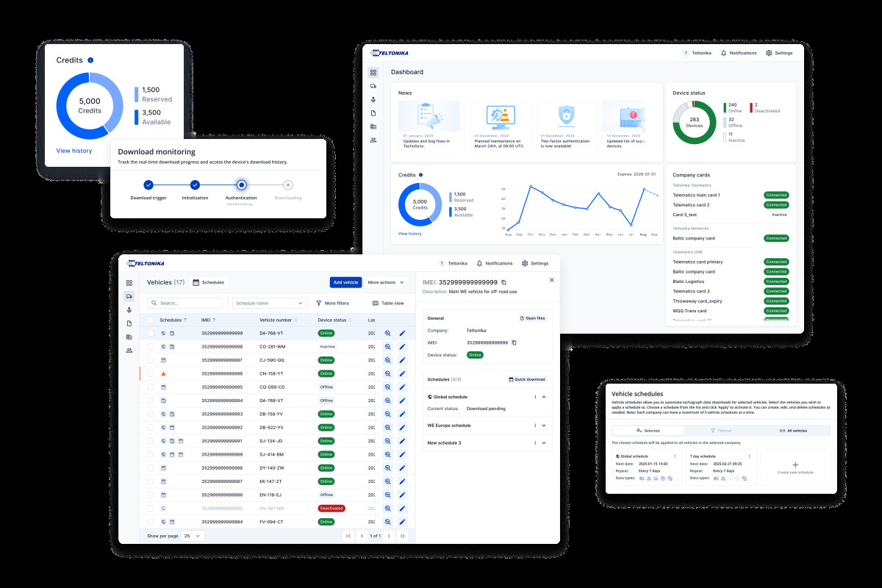Click Open files button in General section
The height and width of the screenshot is (588, 882).
[533, 318]
